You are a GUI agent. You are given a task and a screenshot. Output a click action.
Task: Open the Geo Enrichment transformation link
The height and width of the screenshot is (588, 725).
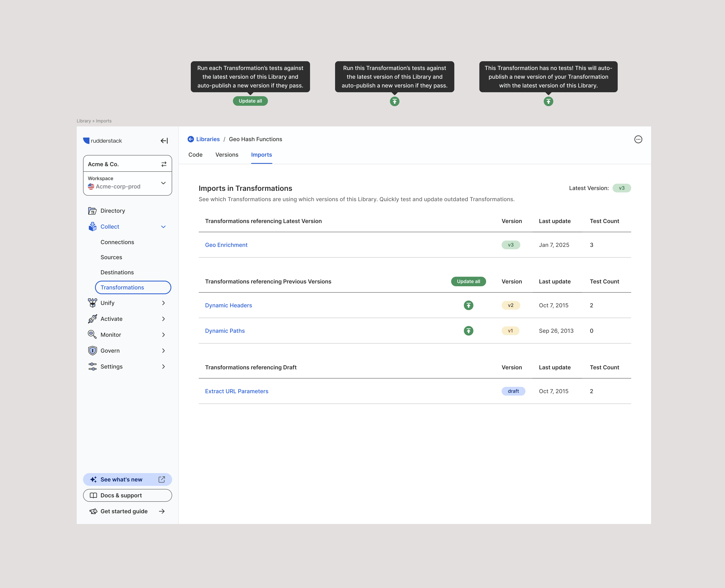click(x=226, y=245)
